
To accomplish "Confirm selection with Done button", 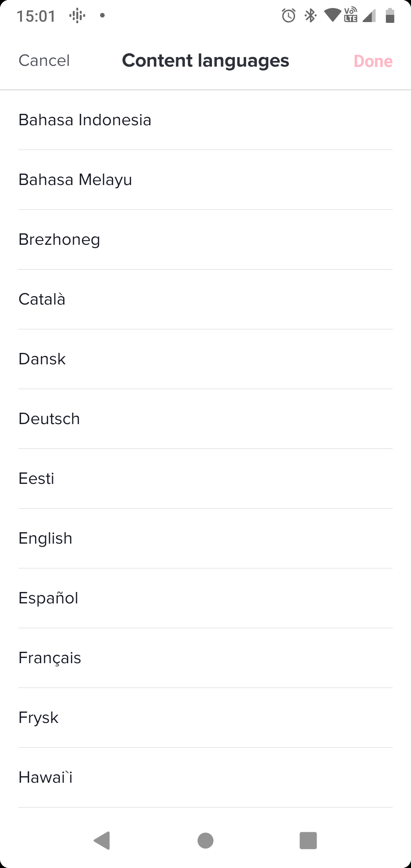I will tap(373, 61).
